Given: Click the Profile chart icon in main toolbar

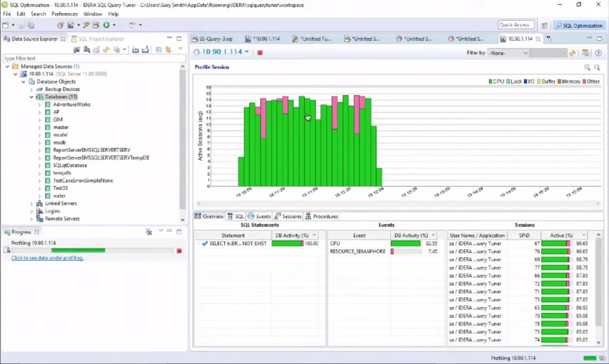Looking at the screenshot, I should tap(71, 25).
